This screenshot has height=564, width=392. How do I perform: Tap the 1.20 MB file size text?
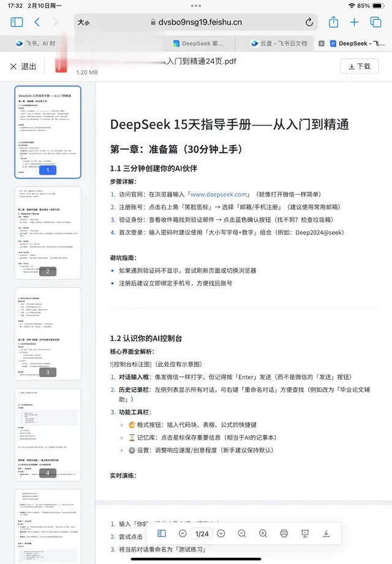[x=87, y=72]
